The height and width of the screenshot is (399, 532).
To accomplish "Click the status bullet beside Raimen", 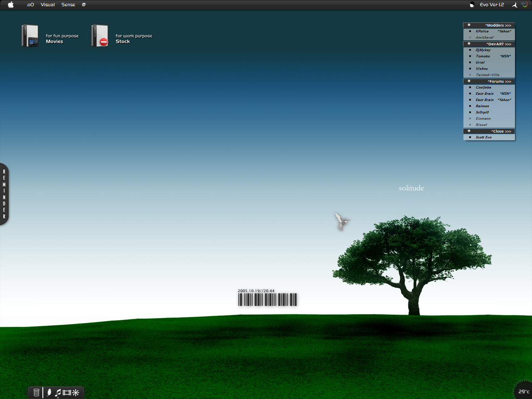I will [x=470, y=106].
